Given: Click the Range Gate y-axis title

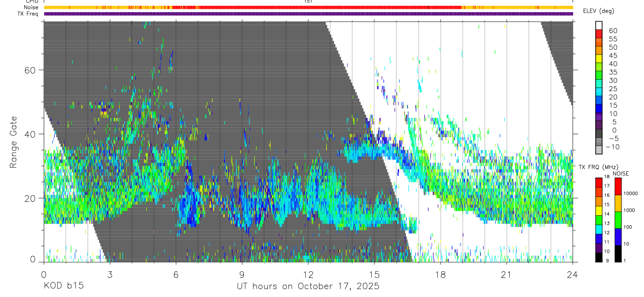Looking at the screenshot, I should pyautogui.click(x=14, y=142).
